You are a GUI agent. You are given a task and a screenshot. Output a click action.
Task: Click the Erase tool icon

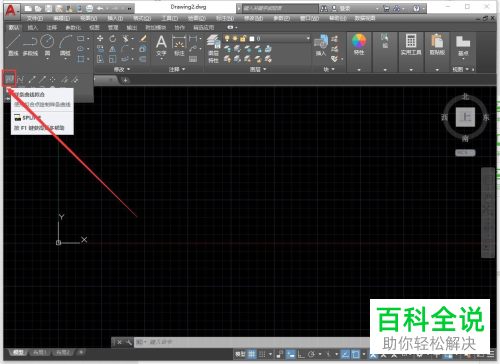coord(143,39)
